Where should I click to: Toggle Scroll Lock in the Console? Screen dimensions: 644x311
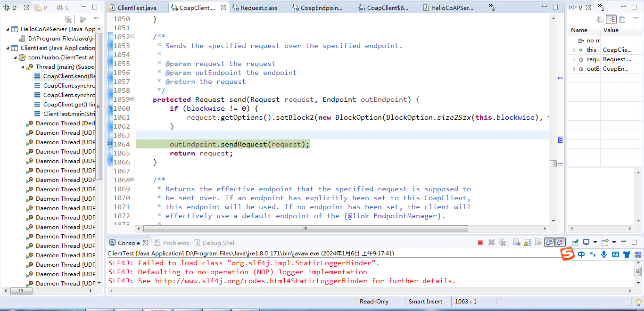pos(528,242)
